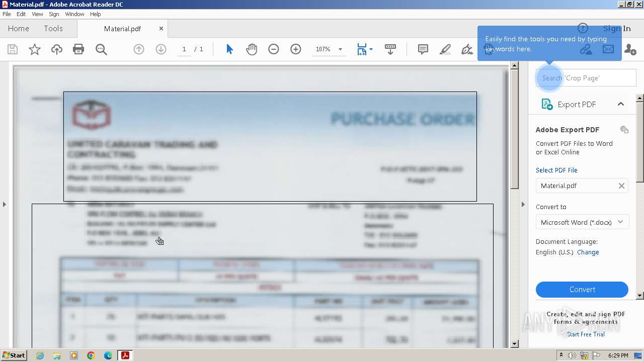
Task: Open File Explorer from taskbar
Action: click(x=57, y=355)
